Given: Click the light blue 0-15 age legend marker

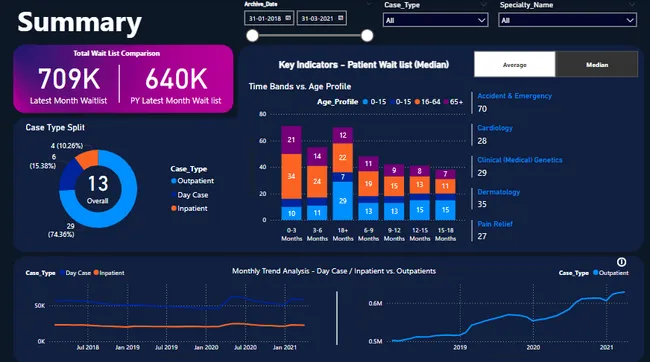Looking at the screenshot, I should 365,102.
